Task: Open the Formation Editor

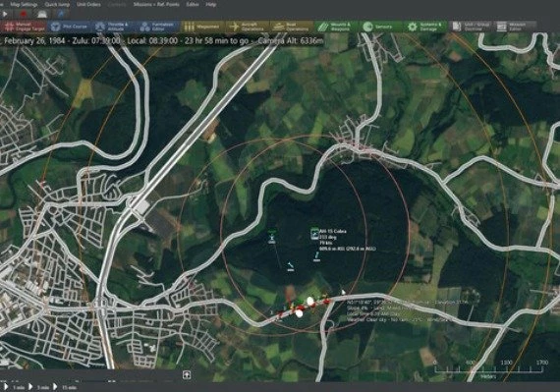Action: point(158,27)
